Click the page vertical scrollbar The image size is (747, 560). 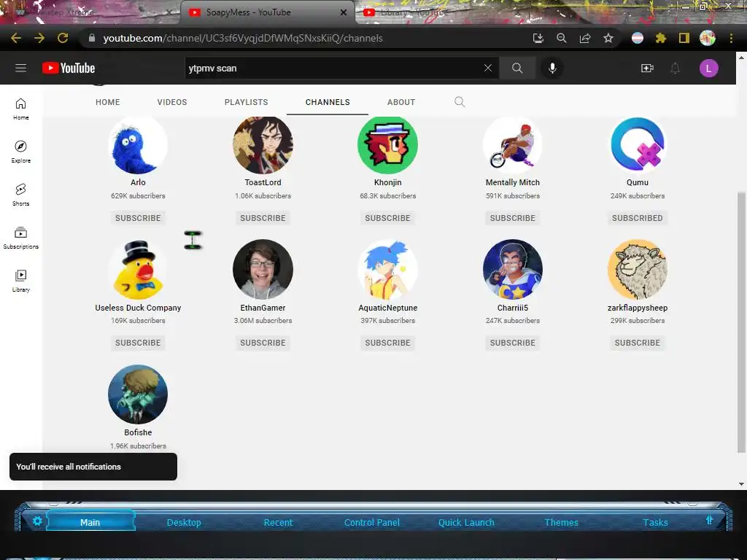pos(741,322)
